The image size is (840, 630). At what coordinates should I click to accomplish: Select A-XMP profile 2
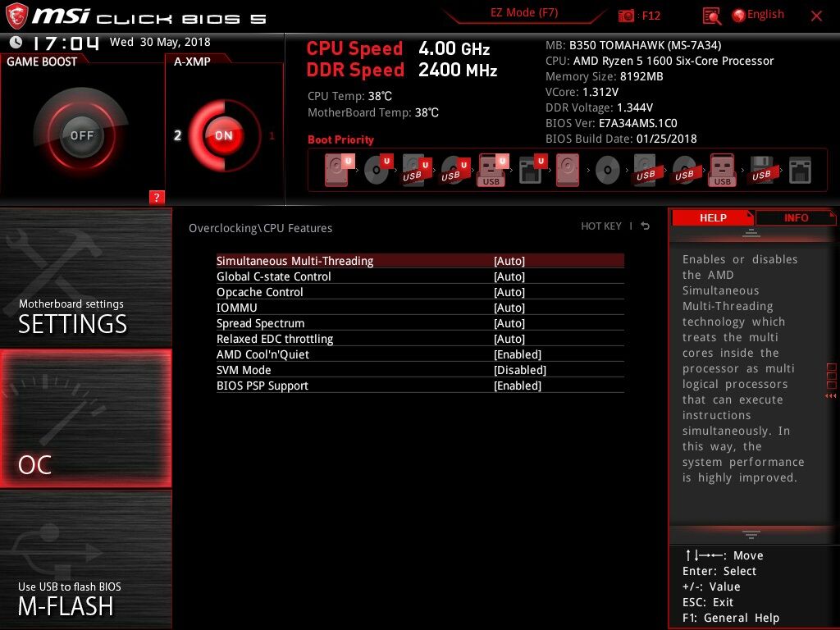pos(178,135)
